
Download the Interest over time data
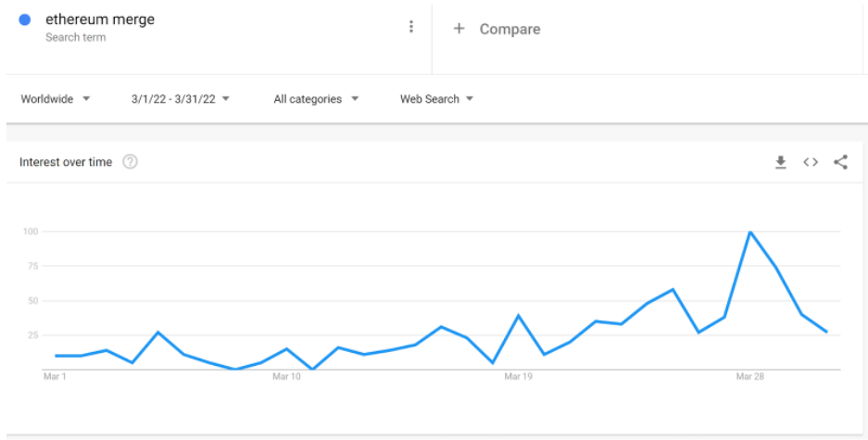pos(781,162)
